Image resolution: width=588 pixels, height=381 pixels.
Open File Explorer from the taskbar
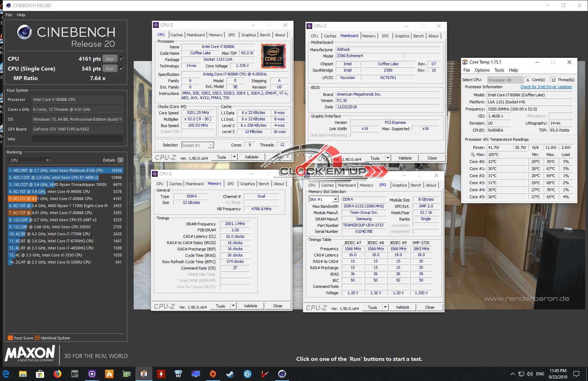coord(23,374)
